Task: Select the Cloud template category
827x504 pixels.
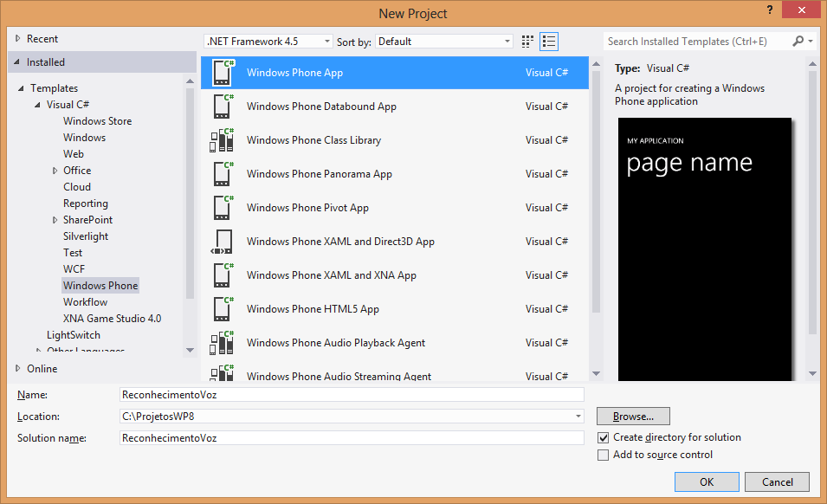Action: click(x=77, y=187)
